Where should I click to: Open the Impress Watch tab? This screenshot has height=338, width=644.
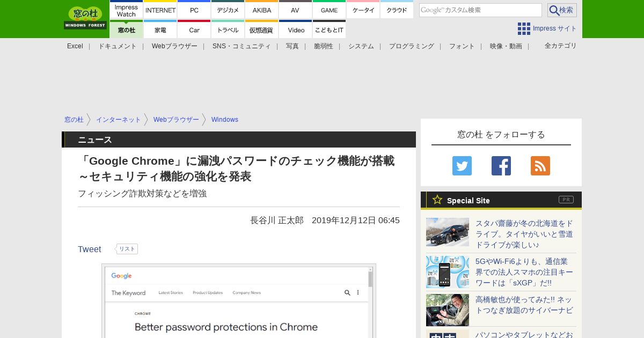point(126,10)
